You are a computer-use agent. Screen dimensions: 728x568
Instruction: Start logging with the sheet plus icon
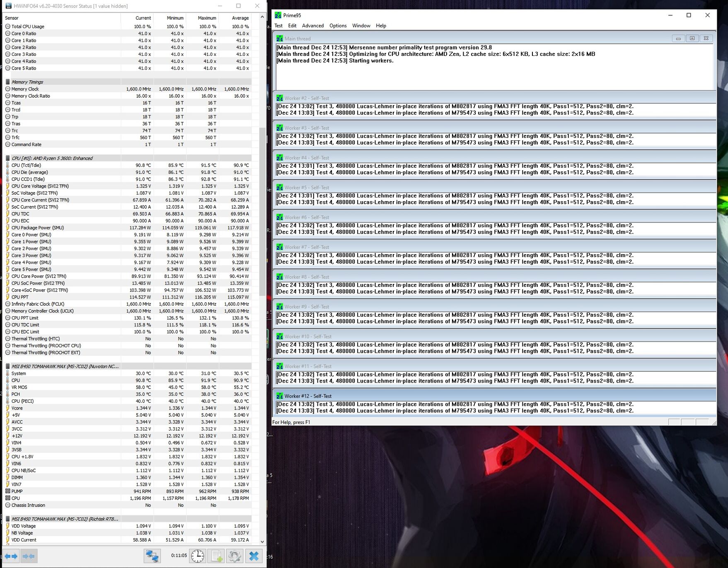click(x=216, y=556)
